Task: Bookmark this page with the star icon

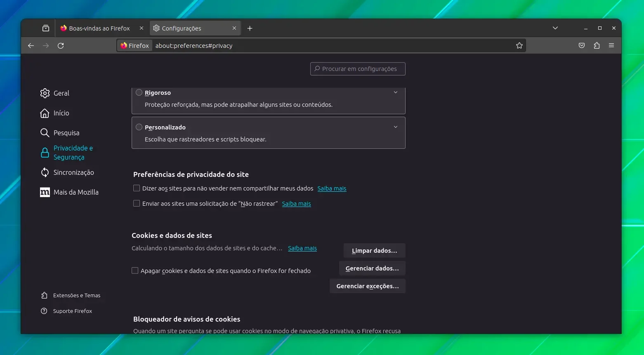Action: click(519, 46)
